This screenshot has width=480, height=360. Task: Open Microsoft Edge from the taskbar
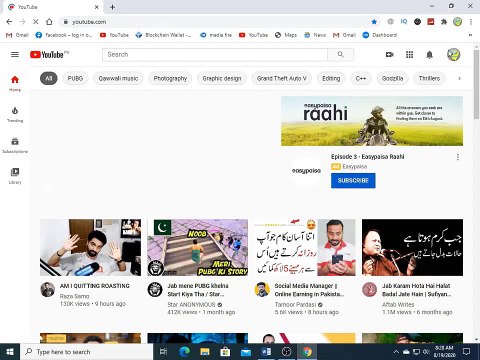(x=184, y=352)
